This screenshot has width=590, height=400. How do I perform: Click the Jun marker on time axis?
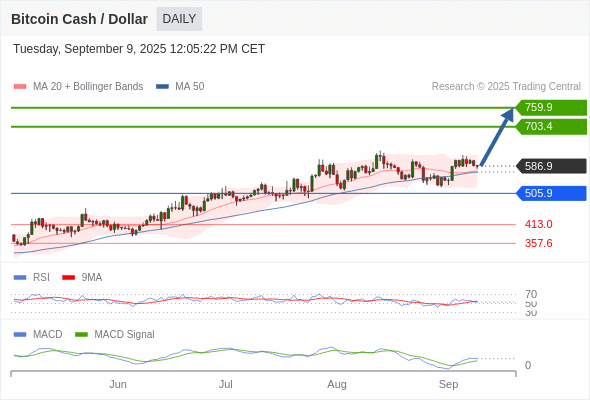(118, 384)
